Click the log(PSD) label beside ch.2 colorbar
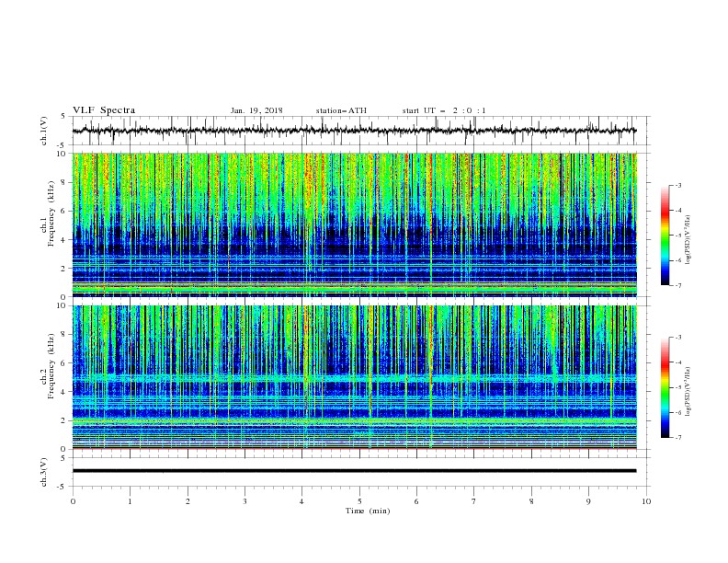The width and height of the screenshot is (728, 563). pos(688,392)
